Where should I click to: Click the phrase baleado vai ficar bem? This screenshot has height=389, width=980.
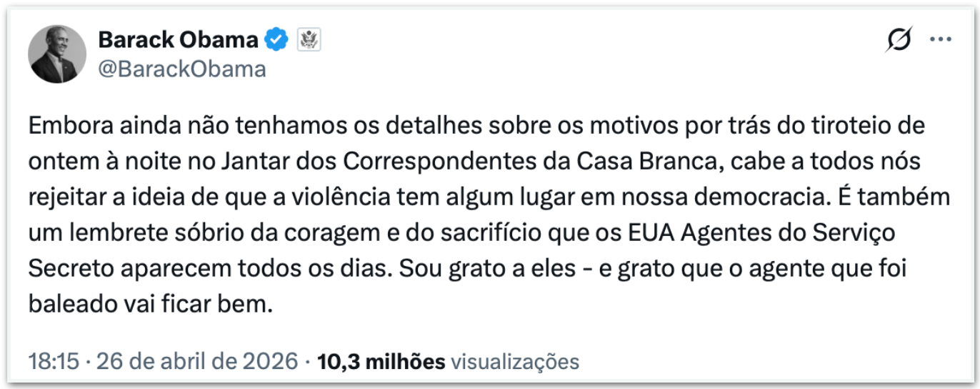click(x=151, y=305)
